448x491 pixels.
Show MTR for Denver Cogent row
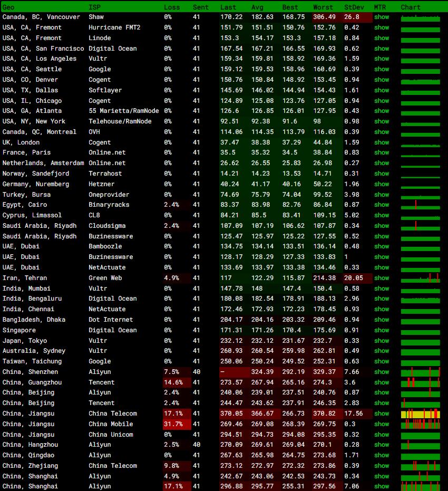point(382,80)
